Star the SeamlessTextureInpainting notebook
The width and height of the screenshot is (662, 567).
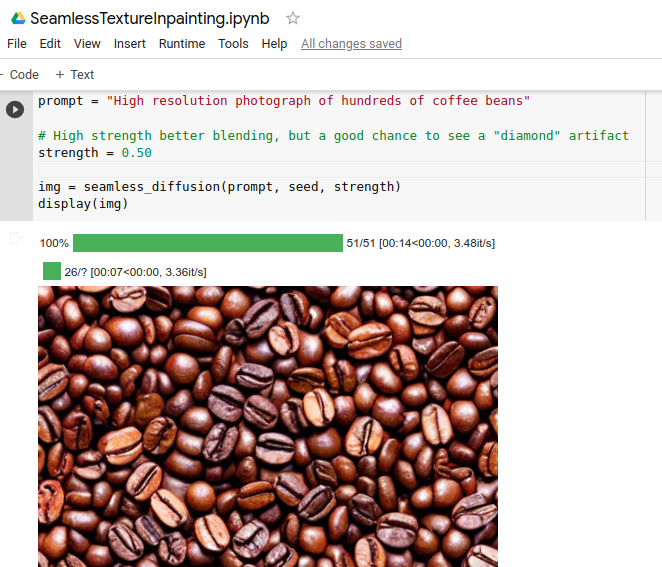(293, 19)
